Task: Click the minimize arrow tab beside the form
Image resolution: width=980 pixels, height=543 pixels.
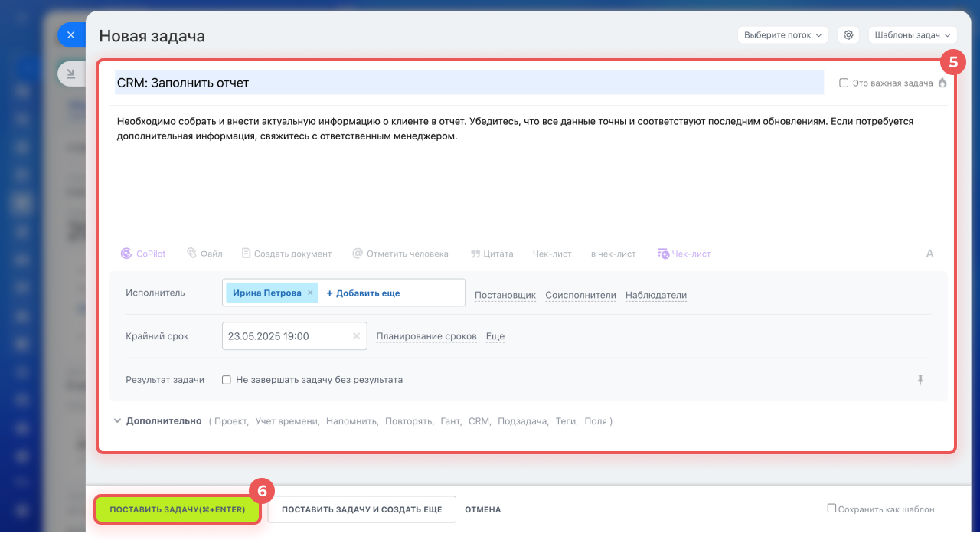Action: point(71,74)
